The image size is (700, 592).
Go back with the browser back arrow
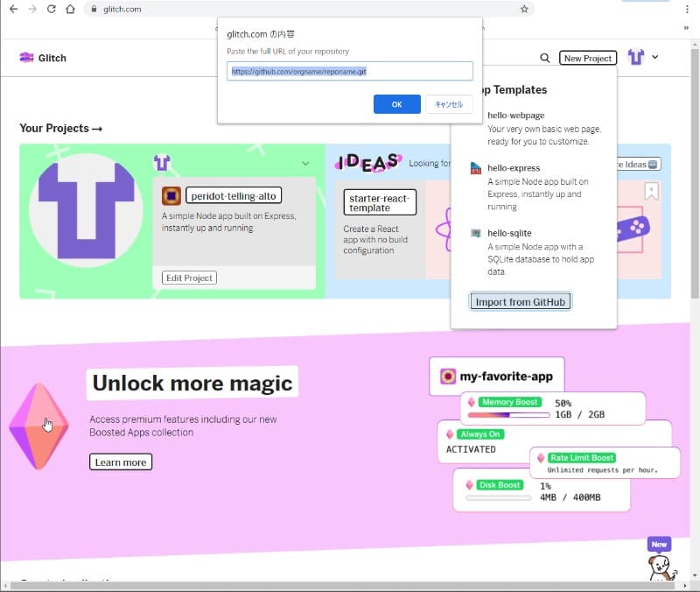pyautogui.click(x=13, y=9)
